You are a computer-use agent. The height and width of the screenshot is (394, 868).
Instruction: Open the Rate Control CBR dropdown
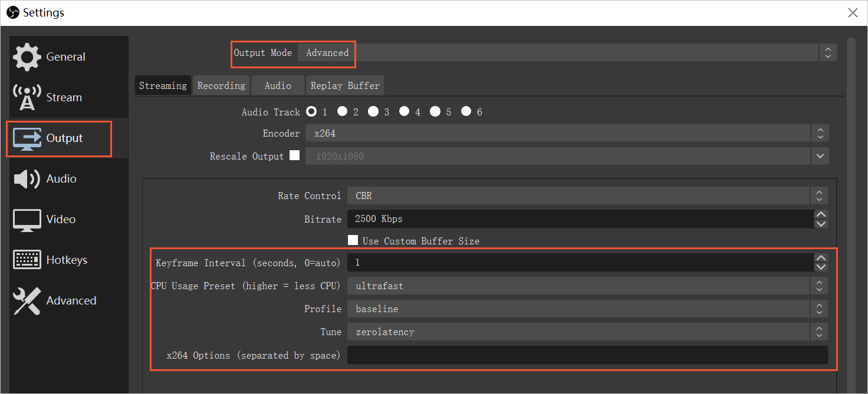(587, 196)
